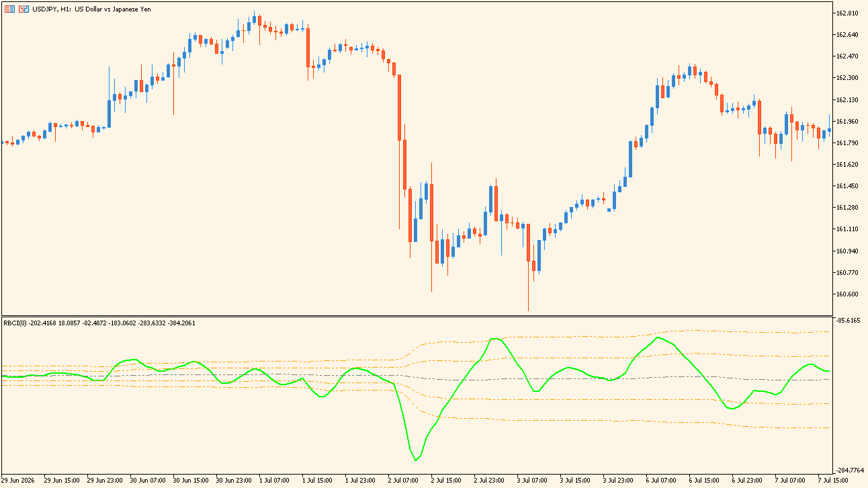Viewport: 868px width, 488px height.
Task: Click the 162.300 price level label
Action: [848, 78]
